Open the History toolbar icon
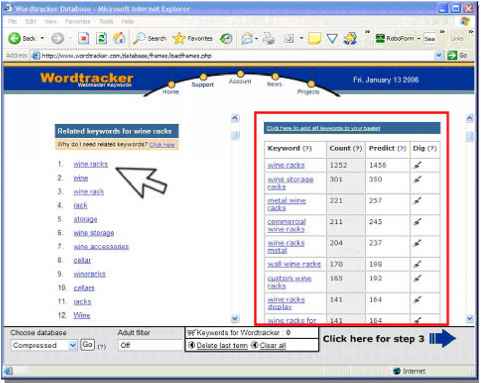 coord(226,39)
